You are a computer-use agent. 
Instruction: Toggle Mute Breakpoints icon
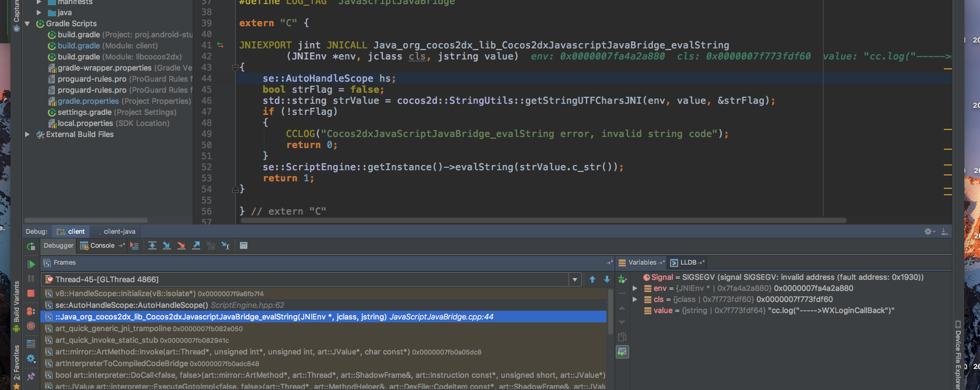[31, 326]
